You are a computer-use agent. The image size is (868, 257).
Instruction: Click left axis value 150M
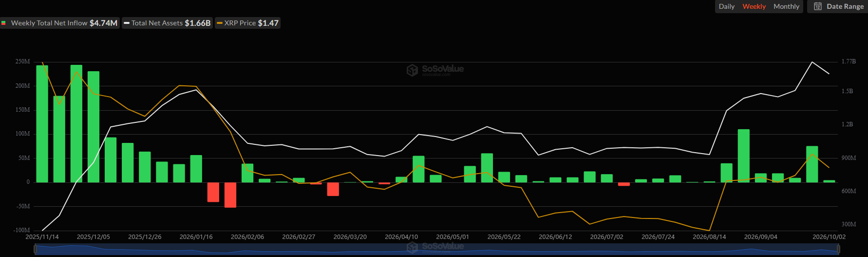22,110
